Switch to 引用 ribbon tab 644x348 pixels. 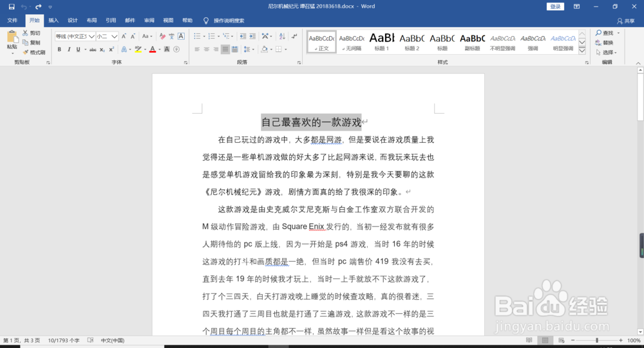tap(111, 20)
